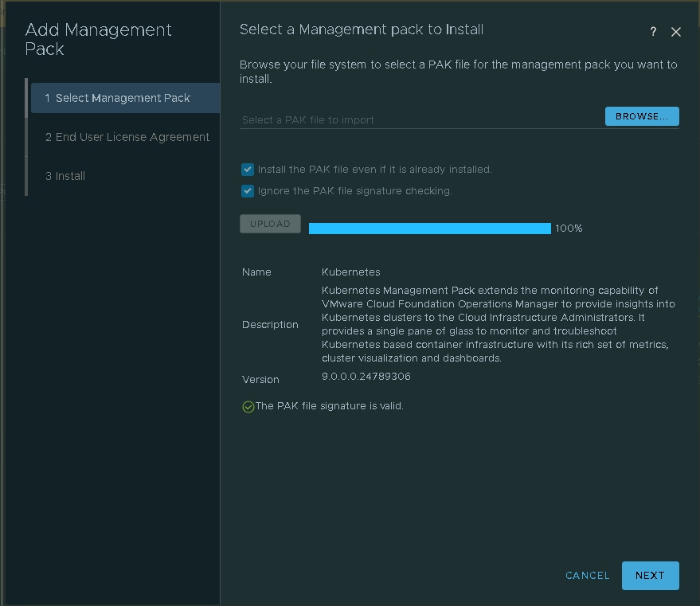The height and width of the screenshot is (606, 700).
Task: Click 'The PAK file signature is valid.' message
Action: pyautogui.click(x=330, y=406)
